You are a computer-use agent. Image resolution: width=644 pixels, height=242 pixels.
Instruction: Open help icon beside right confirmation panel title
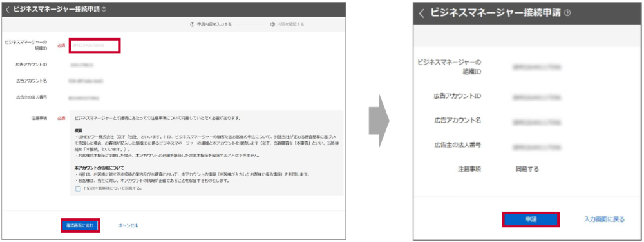567,13
